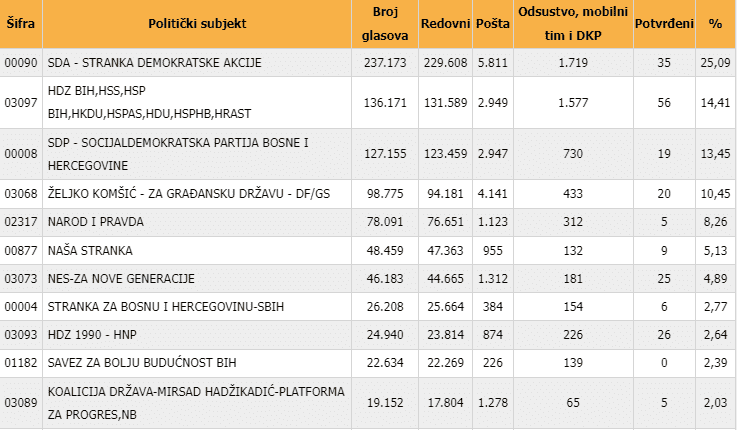Click the % column header
This screenshot has width=737, height=430.
point(715,22)
